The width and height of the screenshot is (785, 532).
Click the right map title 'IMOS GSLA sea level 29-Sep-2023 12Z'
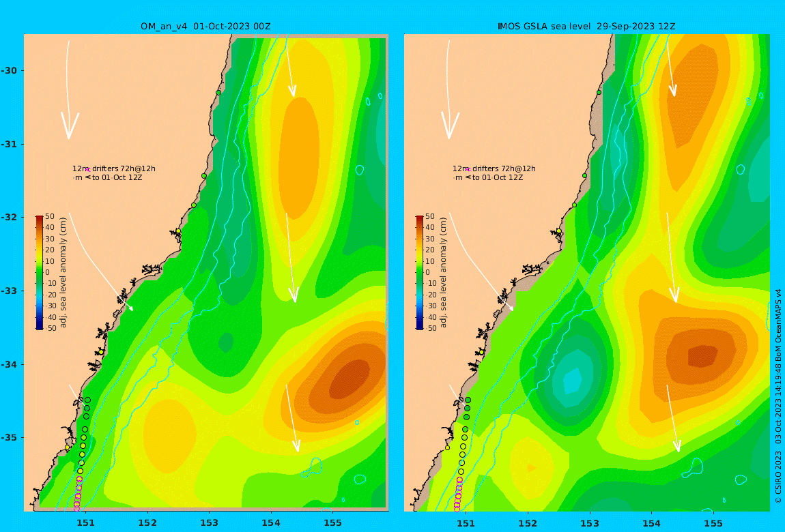click(586, 26)
